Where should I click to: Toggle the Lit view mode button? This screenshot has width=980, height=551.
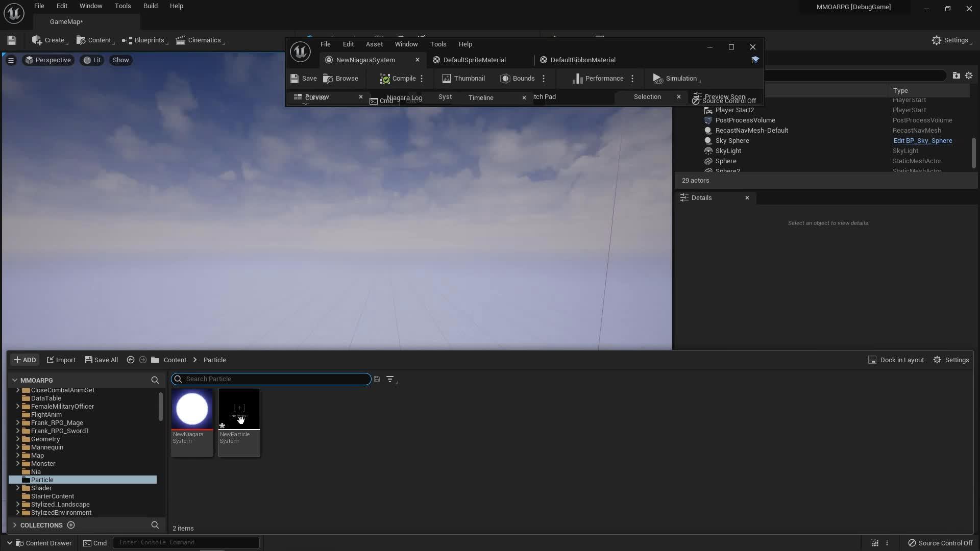(92, 60)
